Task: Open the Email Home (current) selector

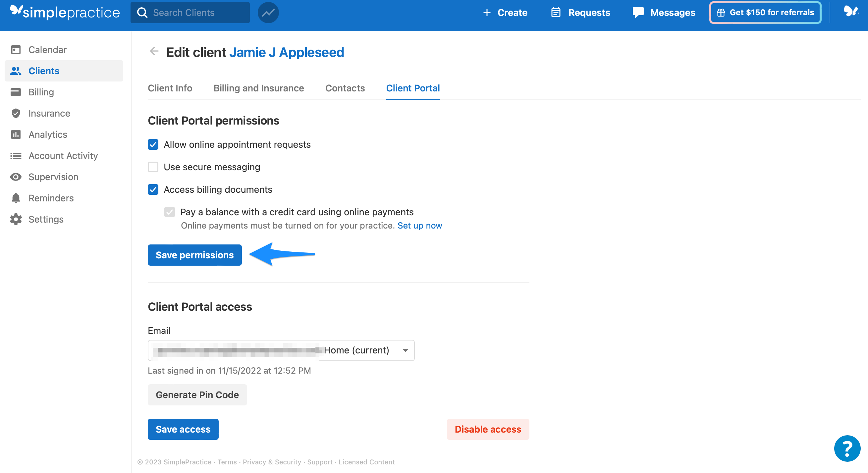Action: click(x=281, y=350)
